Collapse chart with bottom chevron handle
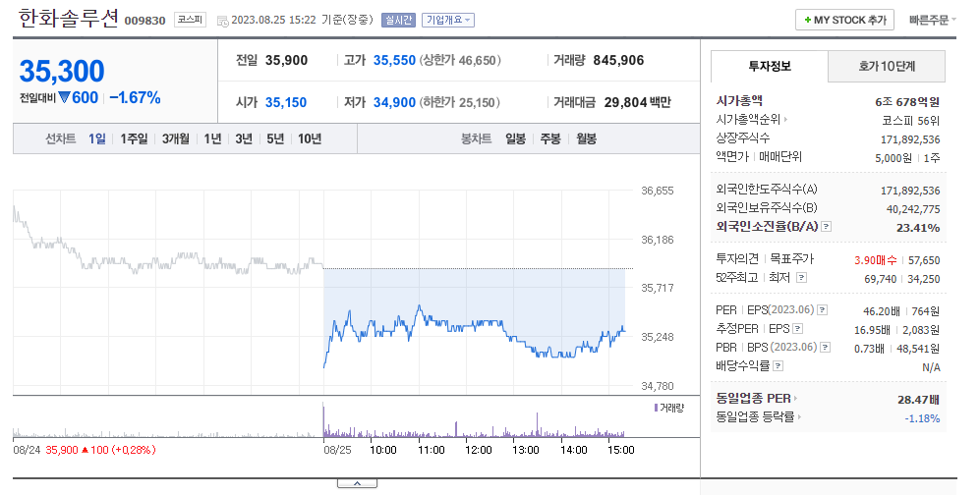The height and width of the screenshot is (495, 980). click(x=357, y=484)
